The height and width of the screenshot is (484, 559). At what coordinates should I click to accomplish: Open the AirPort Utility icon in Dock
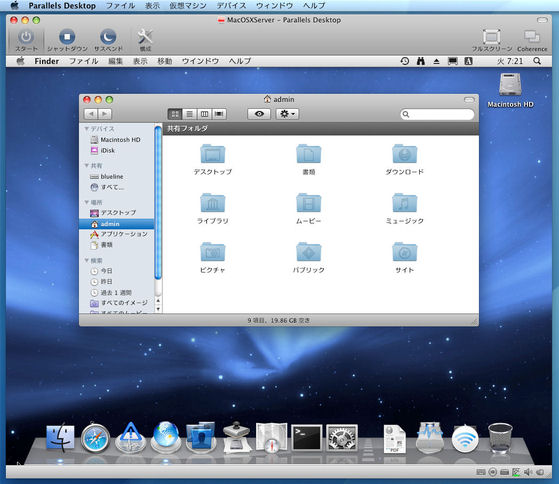(465, 438)
